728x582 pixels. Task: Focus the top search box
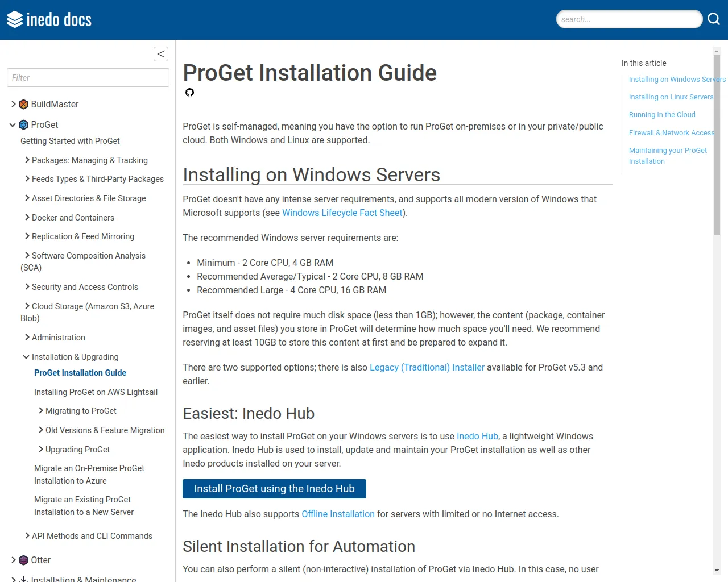tap(629, 19)
